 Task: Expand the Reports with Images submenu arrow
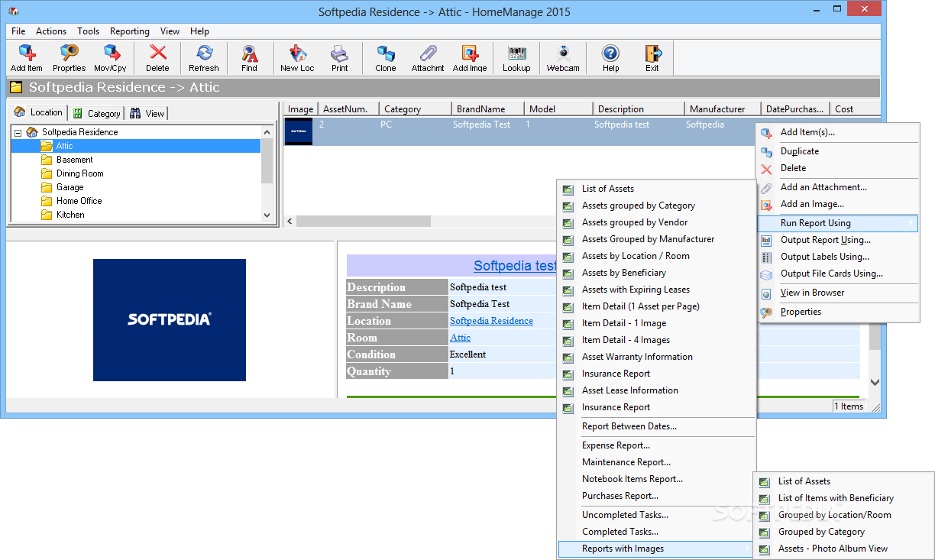(x=747, y=549)
